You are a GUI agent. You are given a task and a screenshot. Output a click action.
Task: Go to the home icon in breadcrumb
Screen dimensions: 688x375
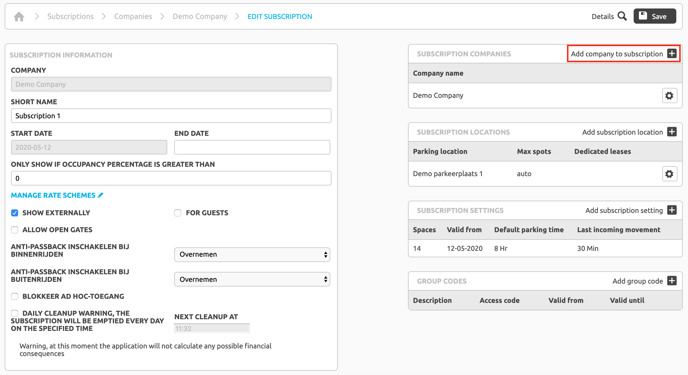pos(19,17)
